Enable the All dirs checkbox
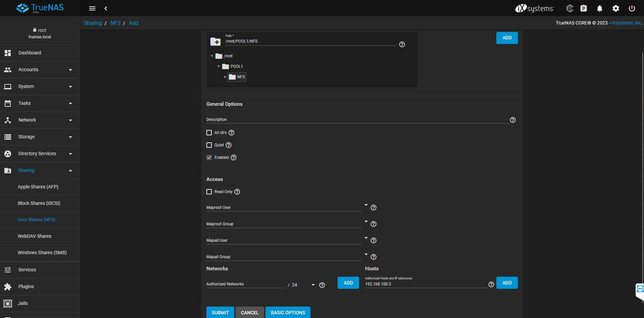 209,133
